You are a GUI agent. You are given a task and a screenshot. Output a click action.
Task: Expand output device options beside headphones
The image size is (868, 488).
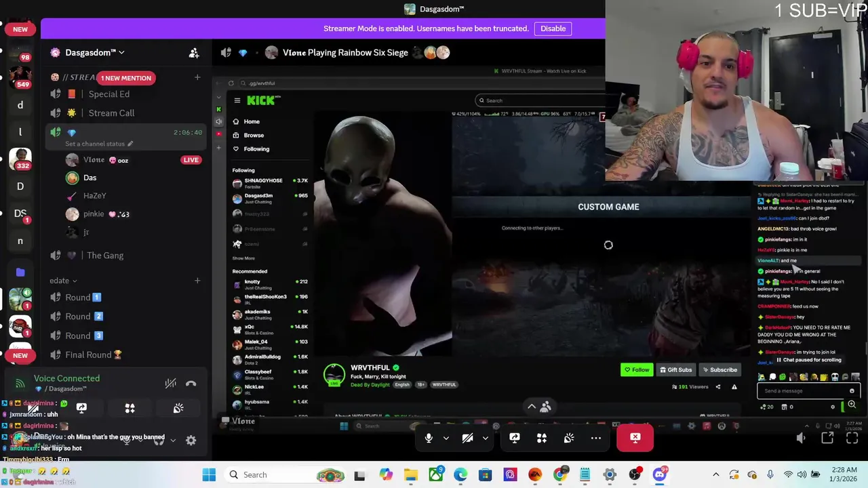tap(173, 441)
